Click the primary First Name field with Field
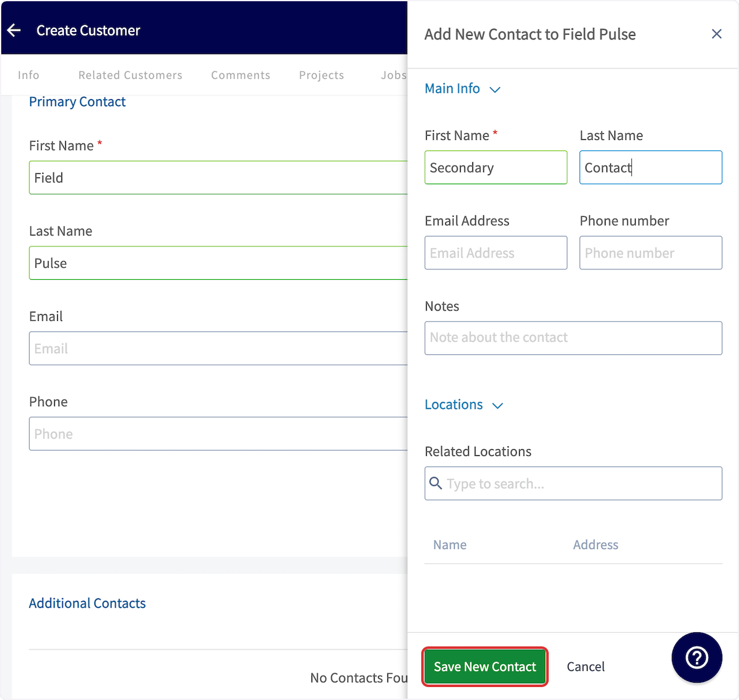Screen dimensions: 739x700 point(218,177)
